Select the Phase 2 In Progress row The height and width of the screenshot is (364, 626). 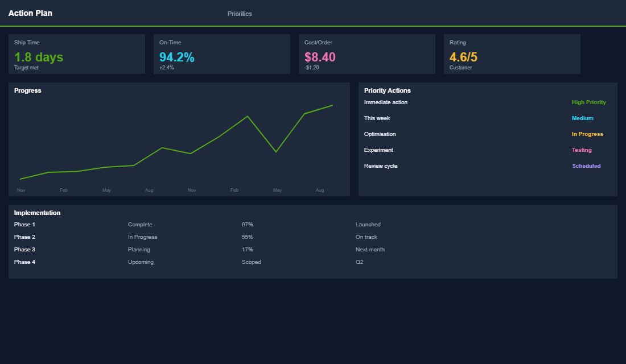(143, 237)
